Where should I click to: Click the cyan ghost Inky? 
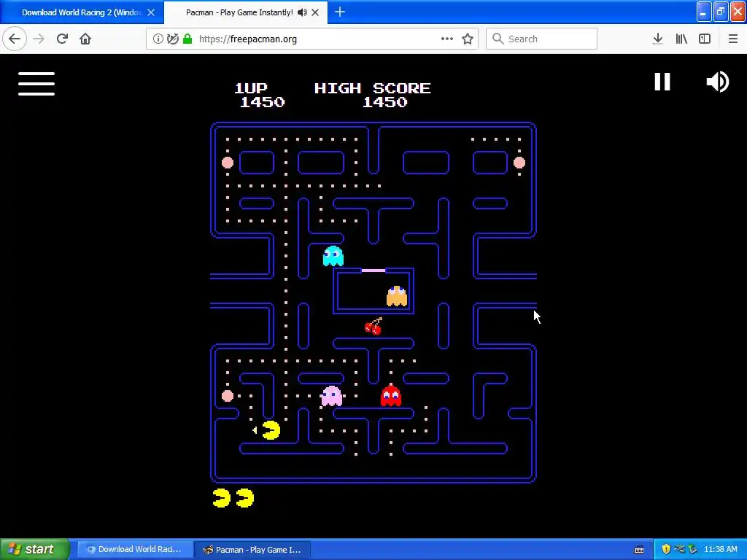333,256
